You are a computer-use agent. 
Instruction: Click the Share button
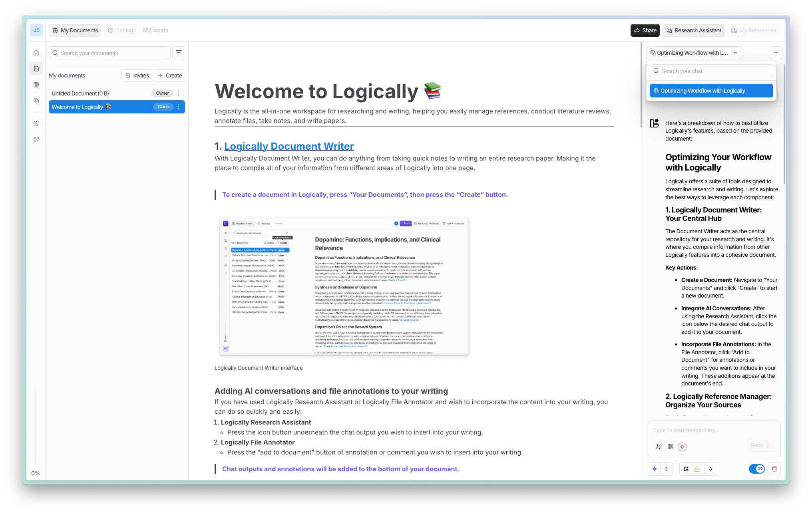point(645,30)
